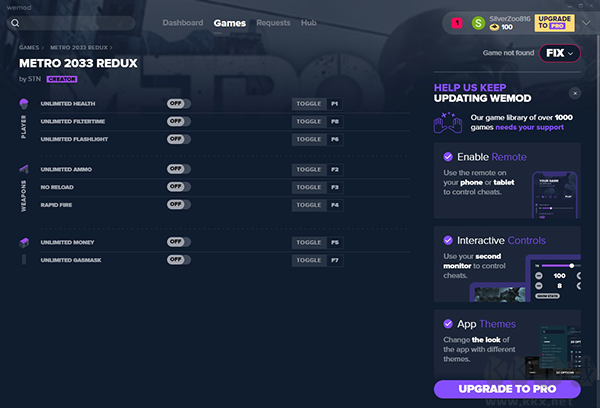This screenshot has height=408, width=600.
Task: Click the phone remote preview image
Action: (x=554, y=195)
